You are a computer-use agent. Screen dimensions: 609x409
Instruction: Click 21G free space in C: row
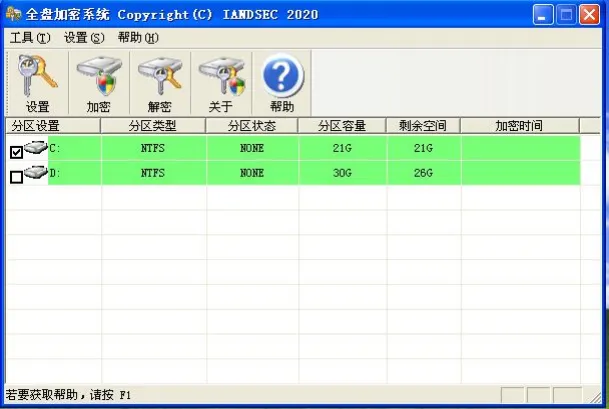click(x=423, y=148)
